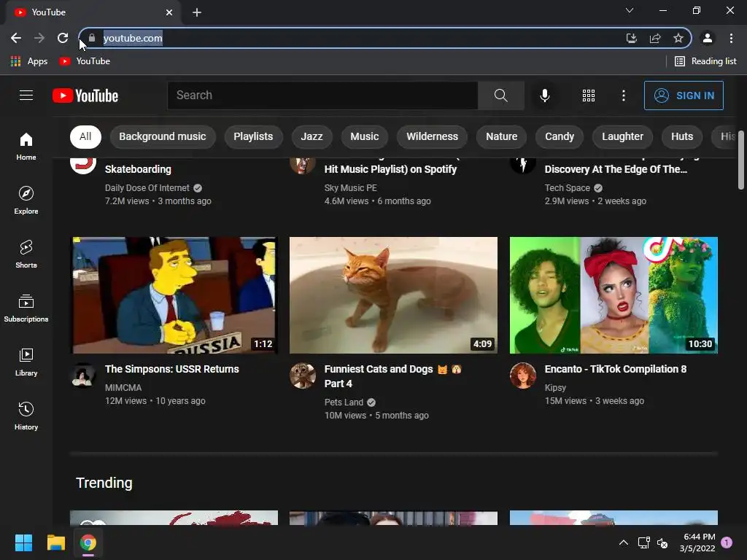Screen dimensions: 747x560
Task: Activate voice search microphone
Action: click(x=544, y=96)
